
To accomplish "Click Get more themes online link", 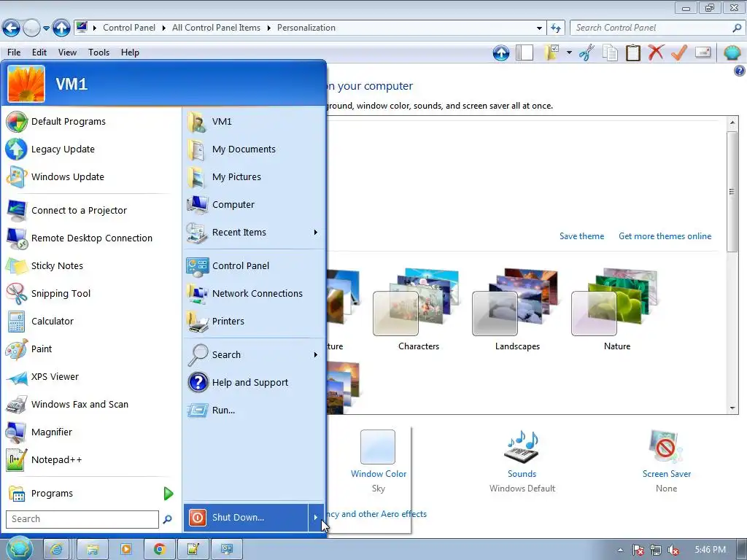I will click(665, 236).
